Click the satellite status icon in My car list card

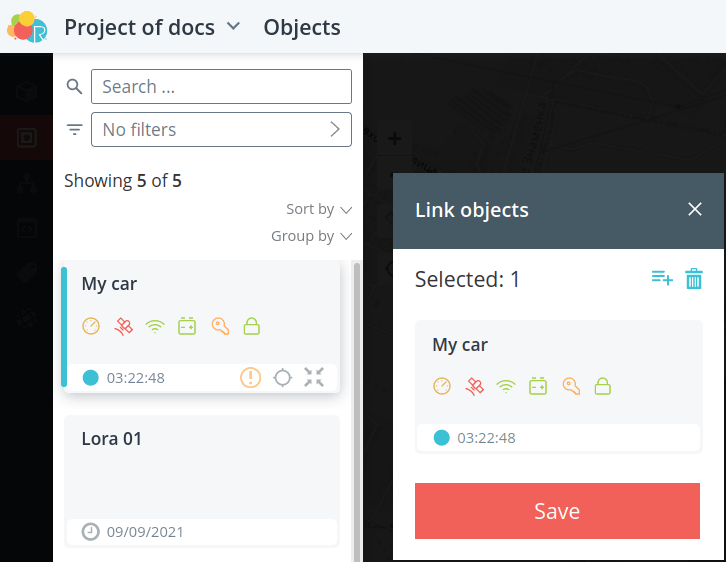pyautogui.click(x=123, y=326)
